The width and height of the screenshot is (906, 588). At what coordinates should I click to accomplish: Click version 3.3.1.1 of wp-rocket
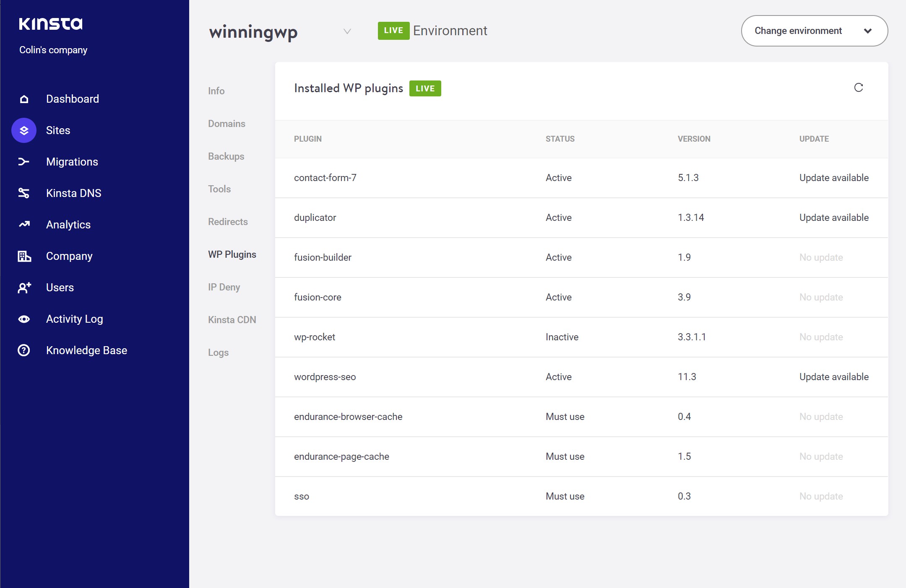[692, 337]
